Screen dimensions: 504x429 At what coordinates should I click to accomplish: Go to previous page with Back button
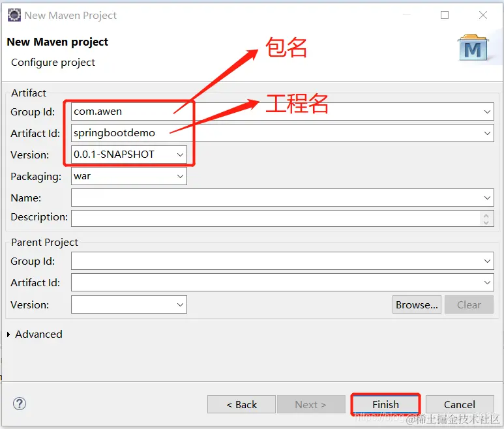tap(241, 404)
